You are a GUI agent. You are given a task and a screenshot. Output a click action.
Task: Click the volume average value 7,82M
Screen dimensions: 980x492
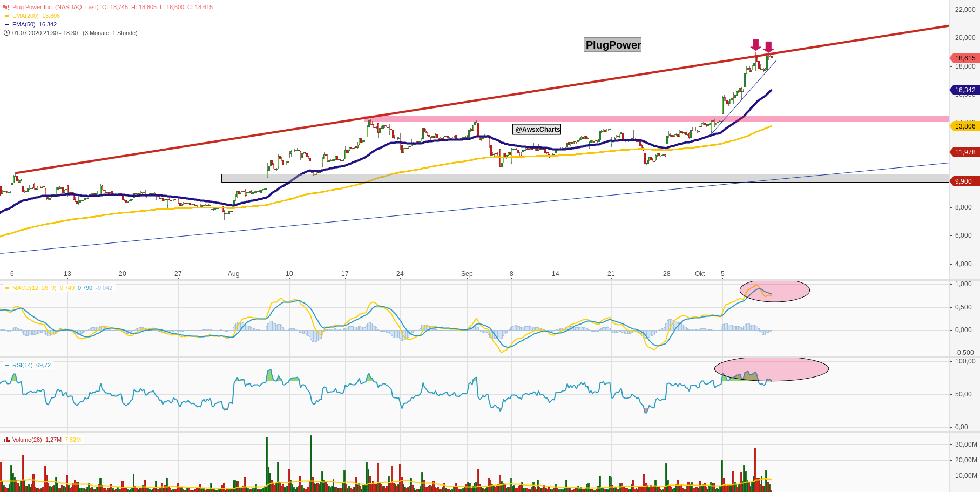tap(73, 440)
